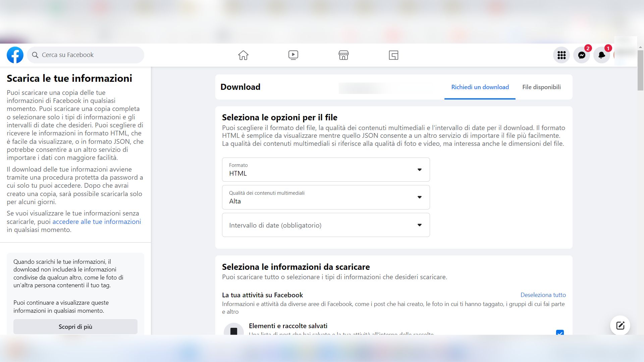The width and height of the screenshot is (644, 362).
Task: Open the Home feed icon
Action: 243,55
